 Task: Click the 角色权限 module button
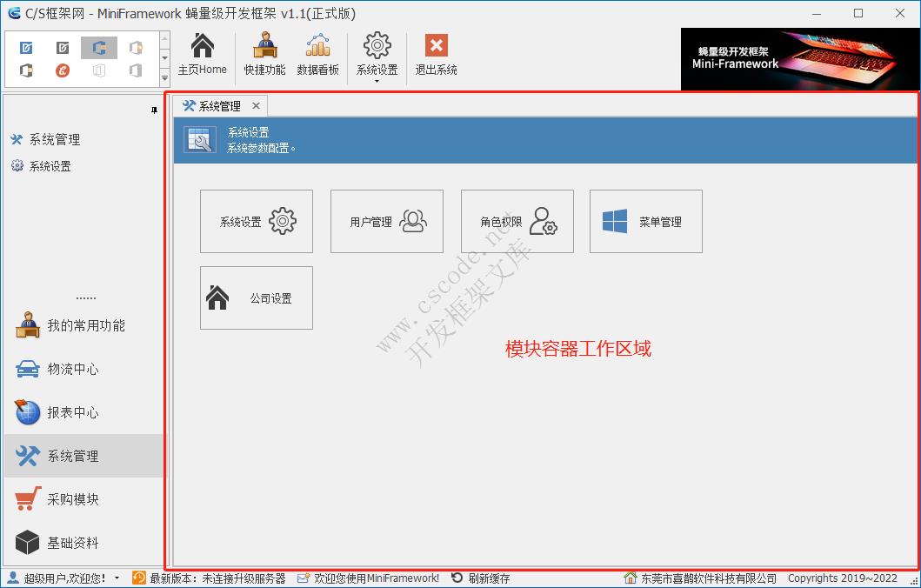pos(517,221)
